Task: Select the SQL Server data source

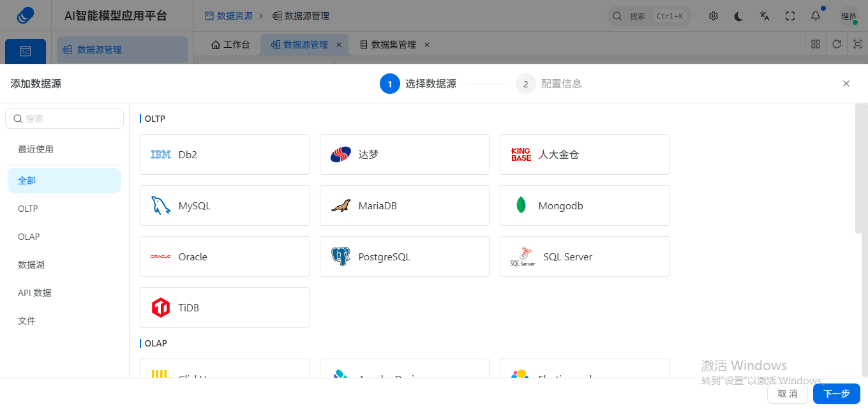Action: (585, 257)
